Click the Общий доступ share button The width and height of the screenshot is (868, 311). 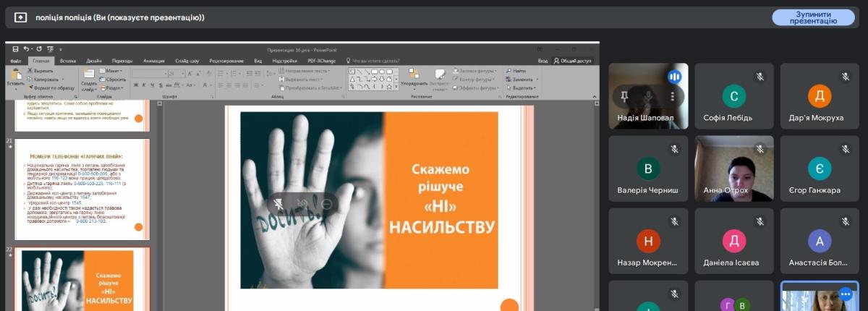pyautogui.click(x=573, y=61)
